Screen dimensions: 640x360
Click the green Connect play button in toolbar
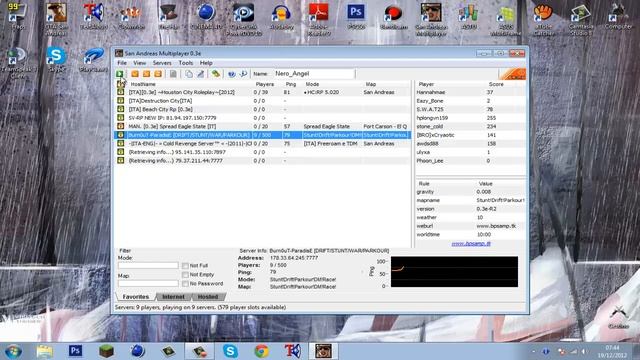tap(120, 74)
